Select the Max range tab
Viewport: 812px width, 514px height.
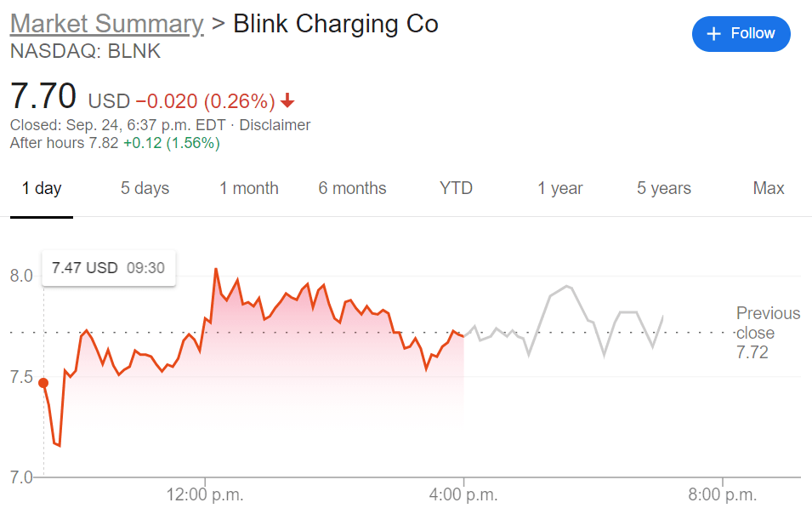768,189
